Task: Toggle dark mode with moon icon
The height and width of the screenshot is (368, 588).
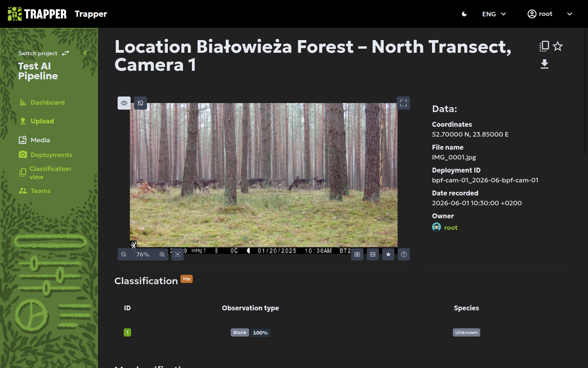Action: (464, 14)
